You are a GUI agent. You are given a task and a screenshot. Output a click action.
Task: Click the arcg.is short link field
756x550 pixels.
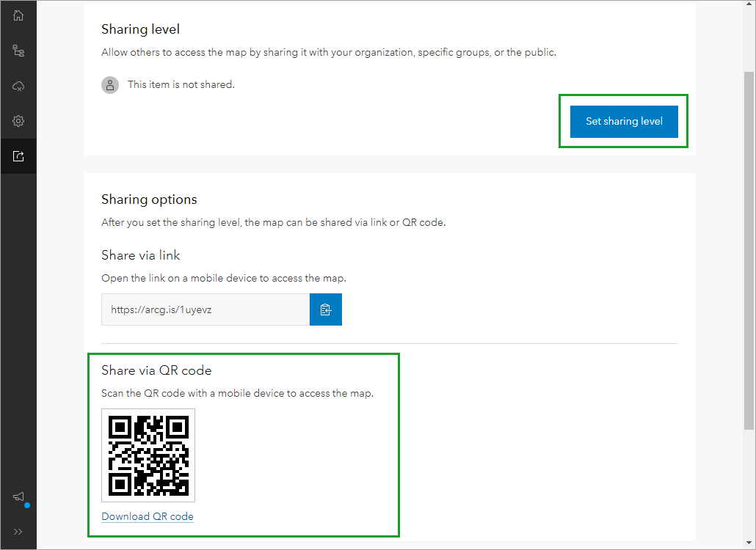click(x=206, y=309)
